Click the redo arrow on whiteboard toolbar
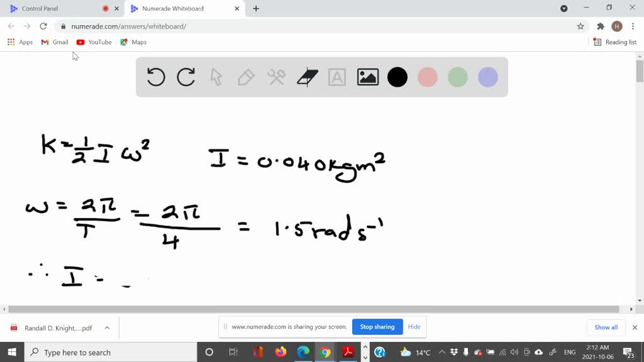644x362 pixels. pos(186,77)
